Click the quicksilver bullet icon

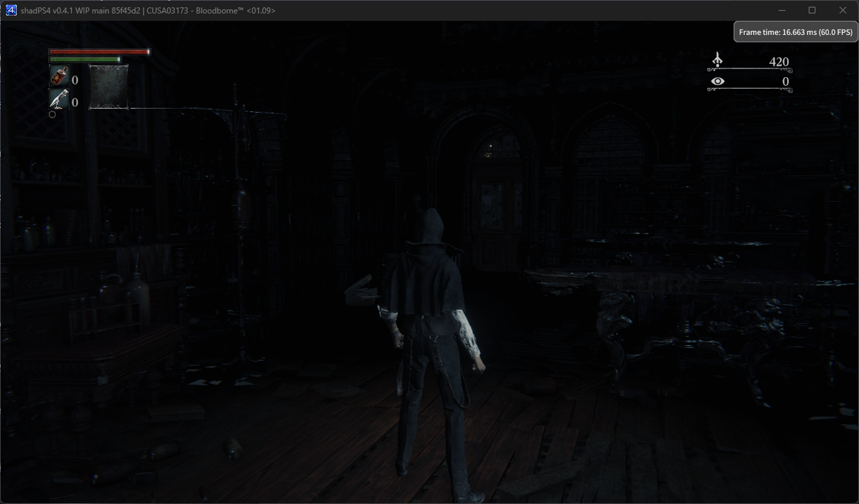59,99
